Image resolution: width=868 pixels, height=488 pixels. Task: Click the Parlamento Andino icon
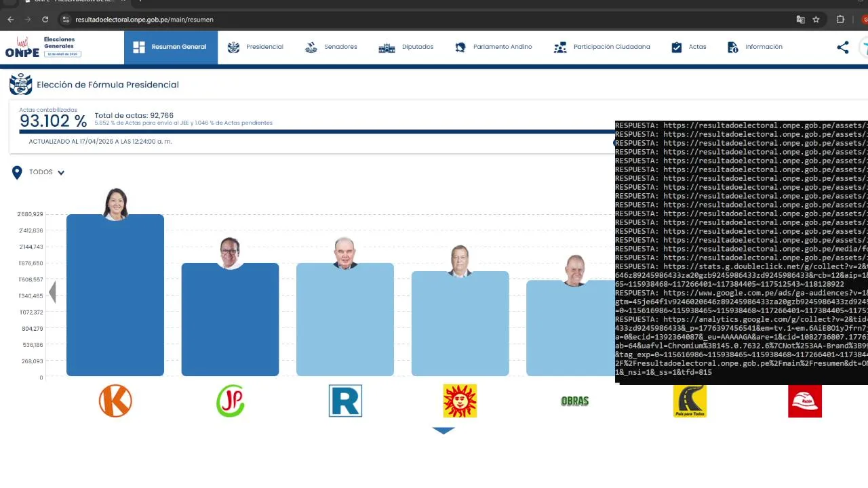(460, 47)
